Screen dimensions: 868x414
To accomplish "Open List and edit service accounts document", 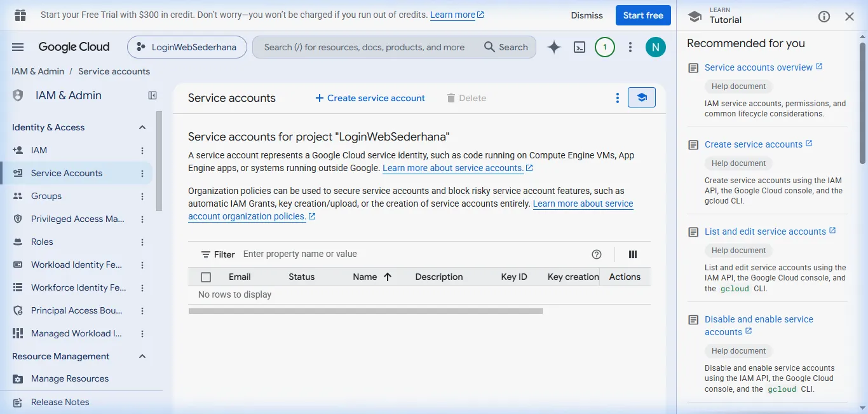I will [x=770, y=231].
